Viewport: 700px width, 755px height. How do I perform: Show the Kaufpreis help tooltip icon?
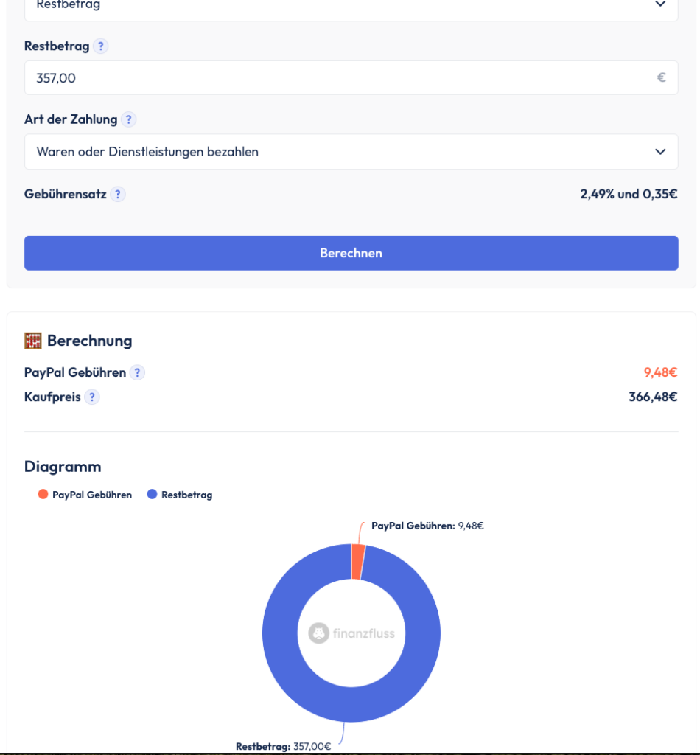[x=91, y=397]
